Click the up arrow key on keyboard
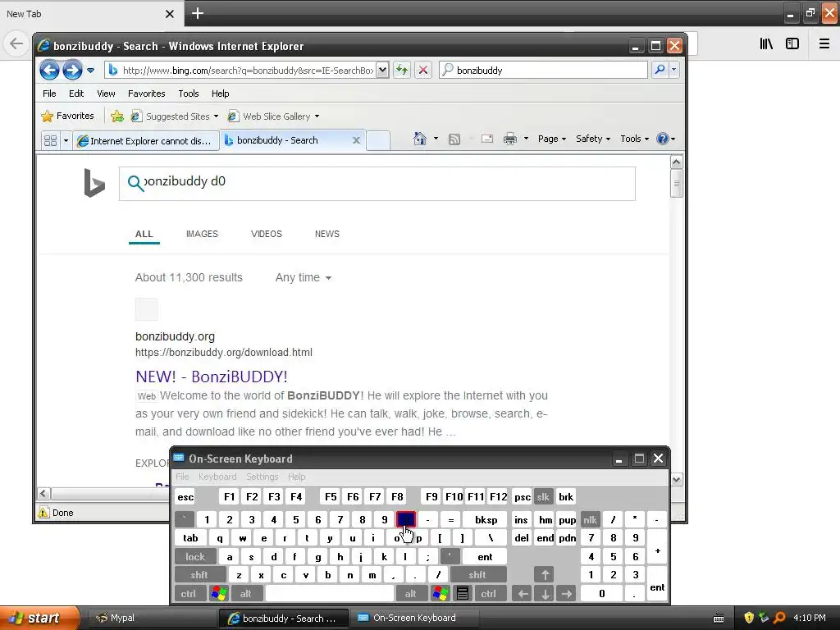Viewport: 840px width, 630px height. tap(545, 575)
